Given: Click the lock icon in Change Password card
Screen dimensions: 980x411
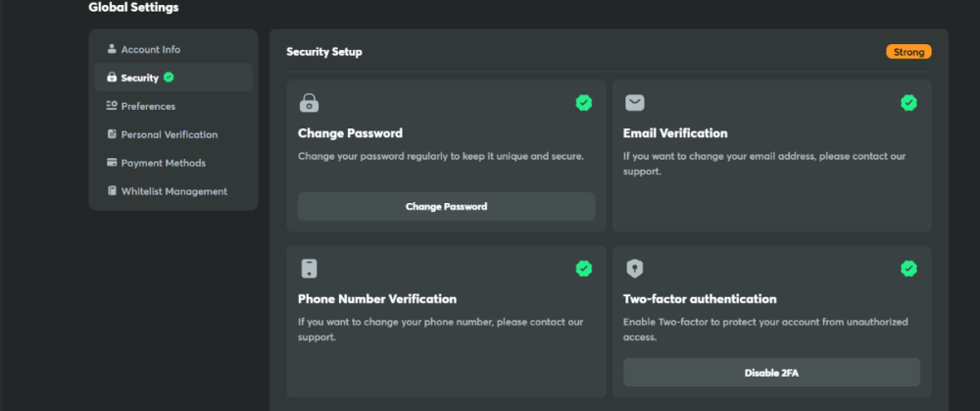Looking at the screenshot, I should click(x=310, y=102).
